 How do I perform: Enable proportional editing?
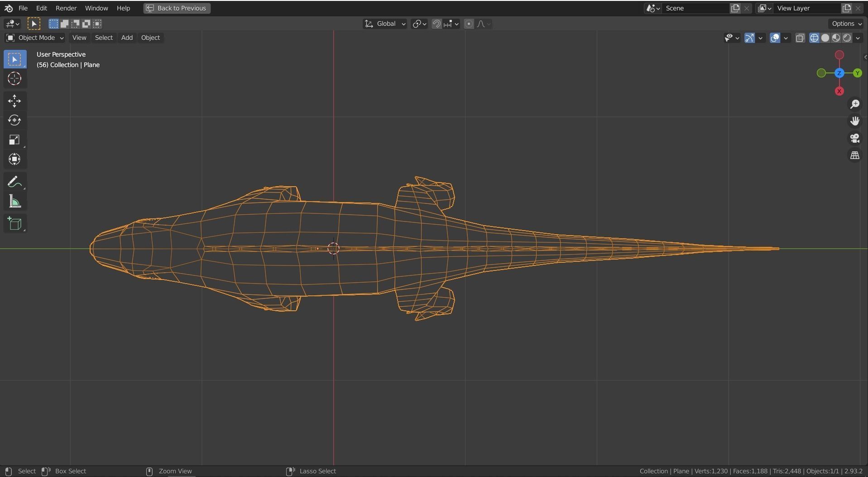(x=469, y=24)
